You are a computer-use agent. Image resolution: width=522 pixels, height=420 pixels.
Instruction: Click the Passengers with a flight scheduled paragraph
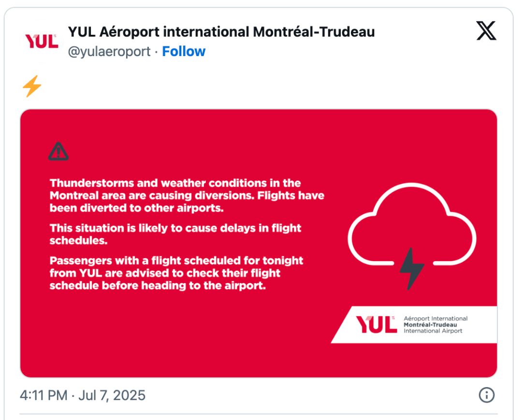click(176, 273)
